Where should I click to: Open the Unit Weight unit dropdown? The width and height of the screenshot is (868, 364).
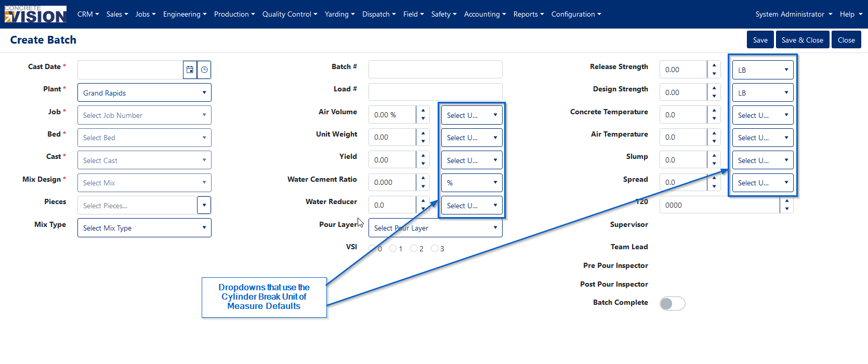pyautogui.click(x=472, y=138)
